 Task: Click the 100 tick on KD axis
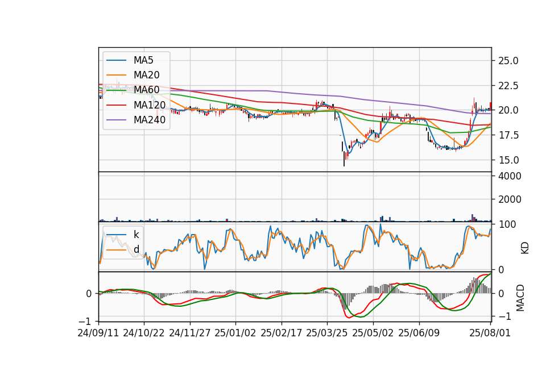(x=507, y=225)
